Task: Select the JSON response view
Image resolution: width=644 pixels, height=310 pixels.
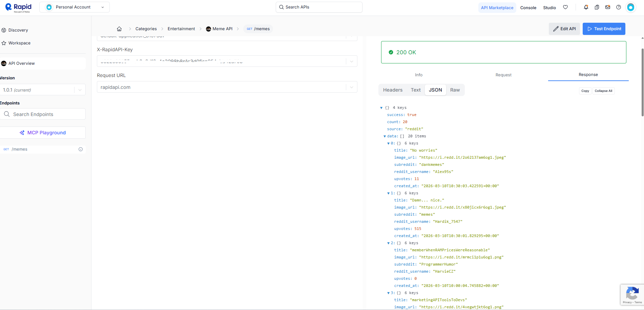Action: (x=435, y=90)
